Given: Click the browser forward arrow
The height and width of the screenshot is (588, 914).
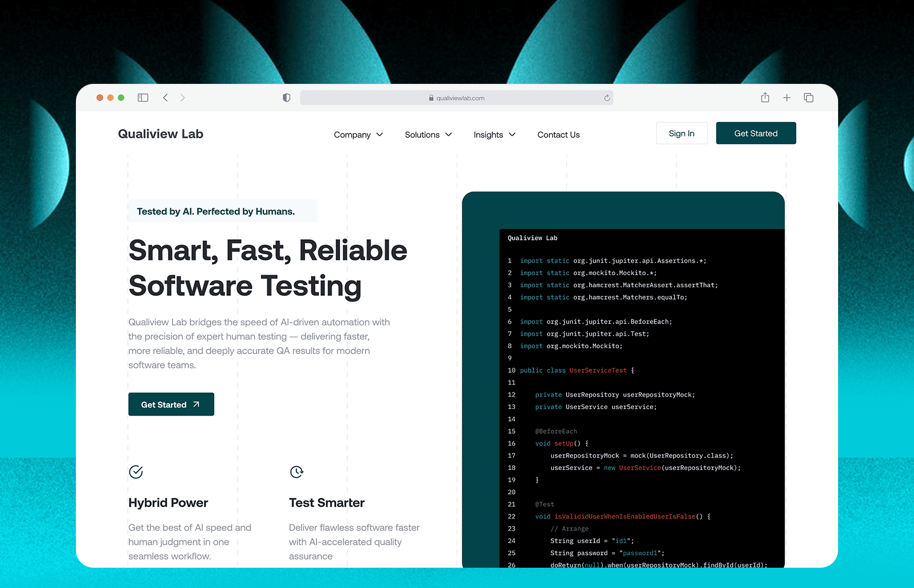Looking at the screenshot, I should pyautogui.click(x=183, y=98).
